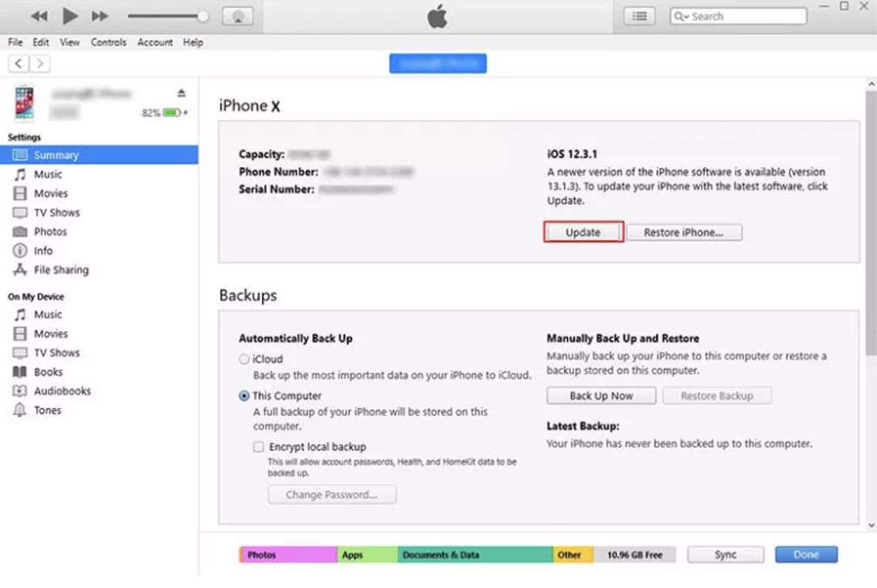Select This Computer backup option
Image resolution: width=877 pixels, height=588 pixels.
(x=244, y=396)
